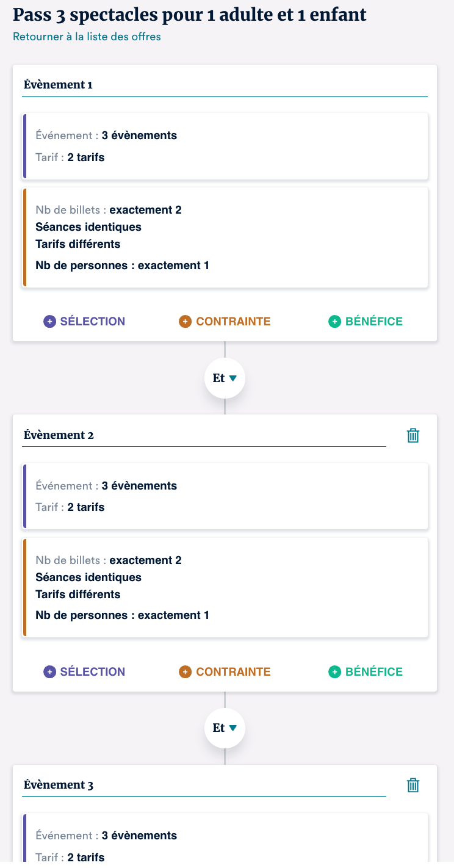The height and width of the screenshot is (868, 454).
Task: Delete Évènement 2 with trash icon
Action: 413,435
